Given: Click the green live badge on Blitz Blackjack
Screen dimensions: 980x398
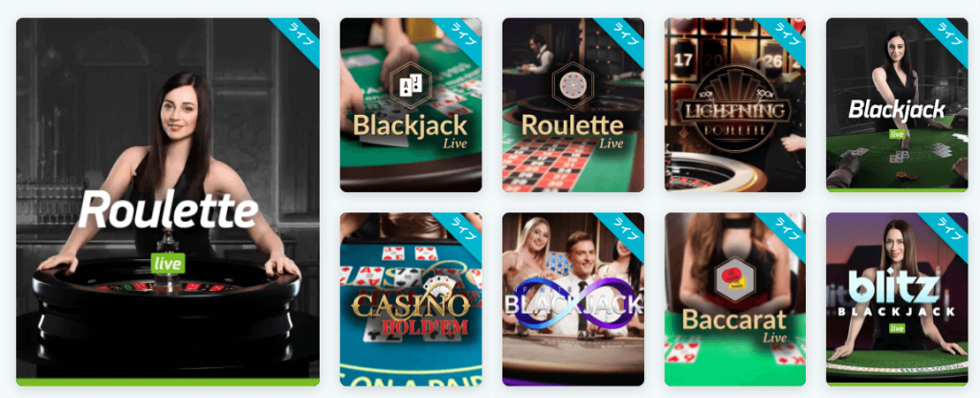Looking at the screenshot, I should [898, 328].
